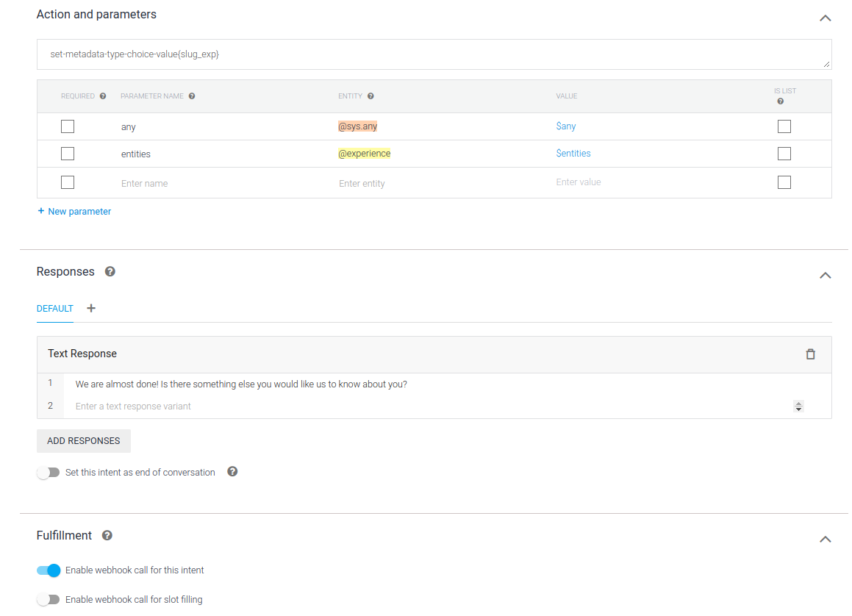The width and height of the screenshot is (852, 616).
Task: Click help icon under IS LIST header
Action: tap(780, 101)
